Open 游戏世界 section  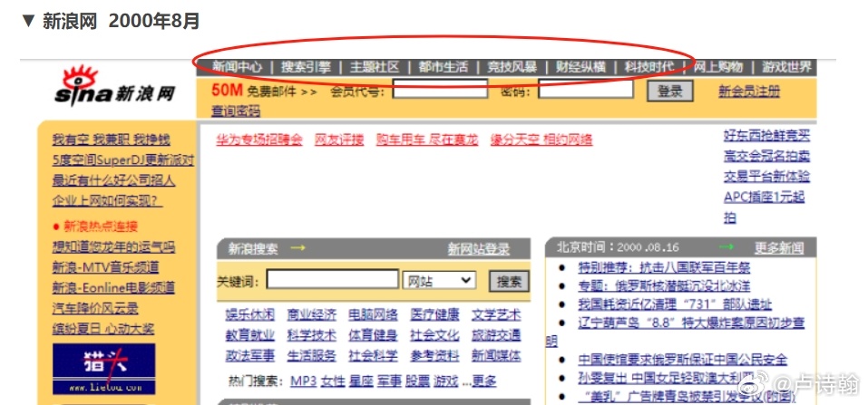tap(786, 67)
